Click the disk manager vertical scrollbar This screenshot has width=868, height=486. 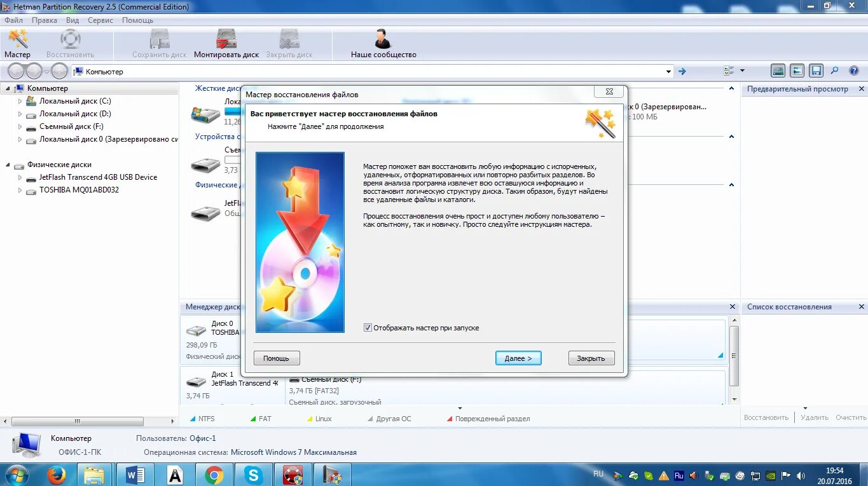point(734,354)
